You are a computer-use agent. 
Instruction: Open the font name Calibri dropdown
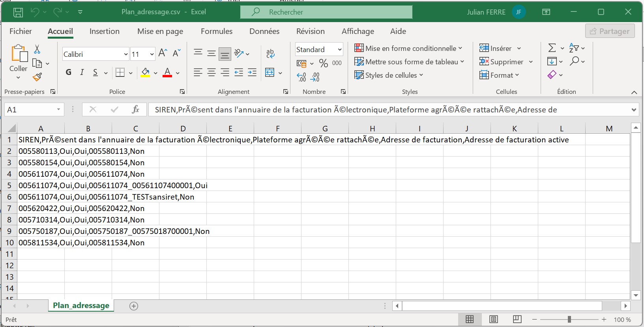click(126, 54)
